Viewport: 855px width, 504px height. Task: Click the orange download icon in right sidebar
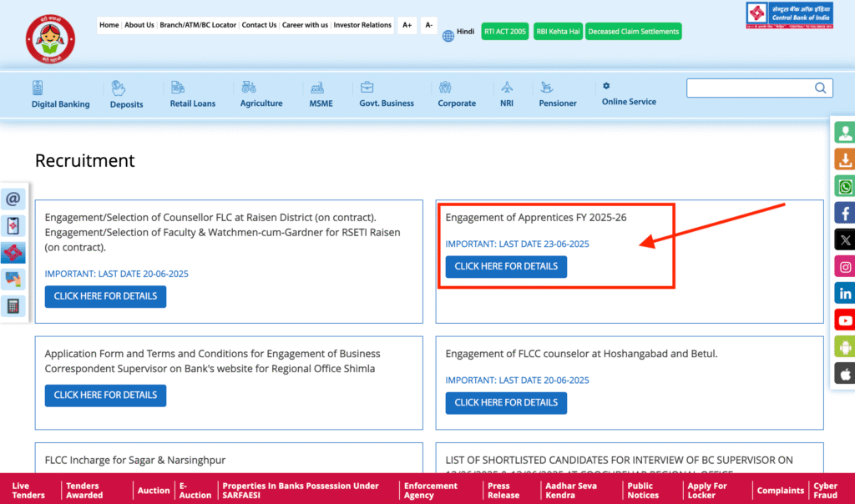tap(845, 159)
